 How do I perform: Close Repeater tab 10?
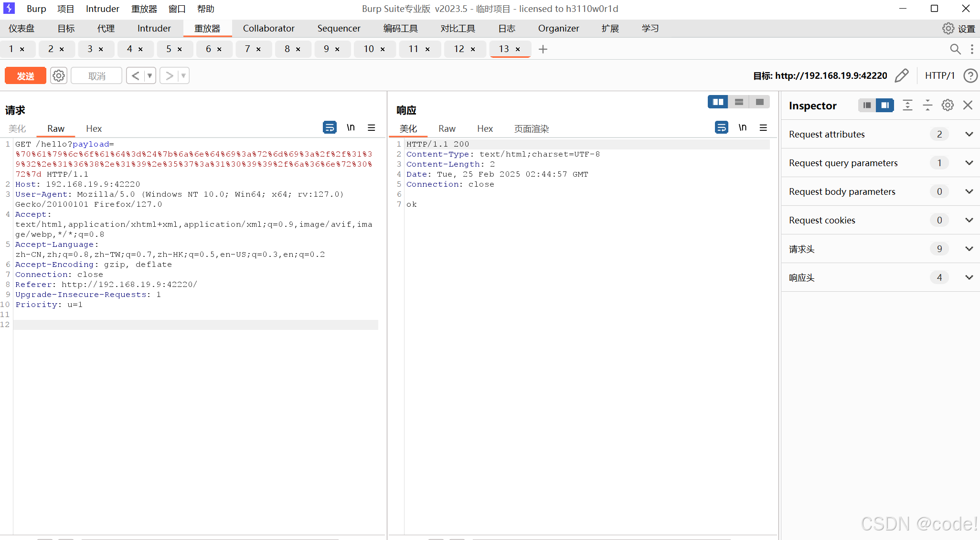(383, 49)
